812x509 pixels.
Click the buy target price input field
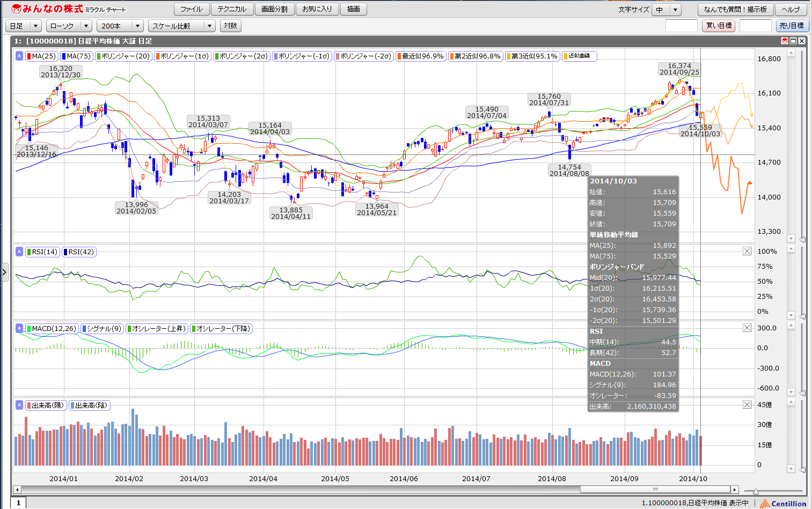(681, 26)
